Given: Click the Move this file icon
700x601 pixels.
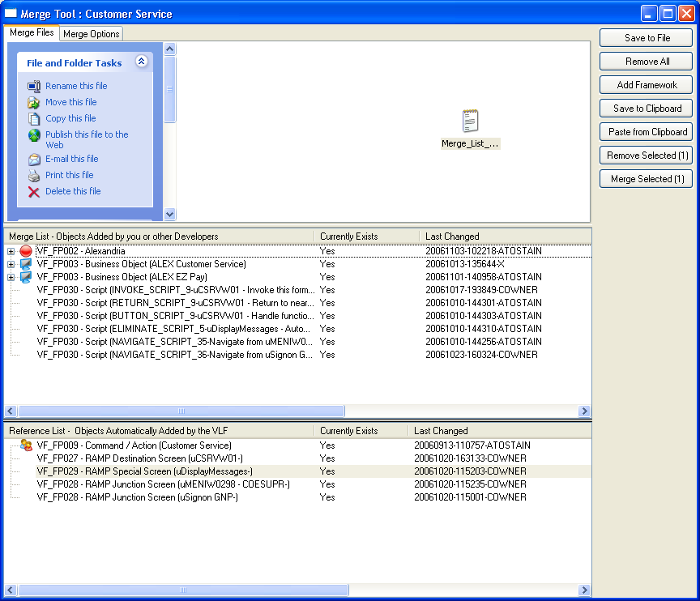Looking at the screenshot, I should (x=34, y=102).
